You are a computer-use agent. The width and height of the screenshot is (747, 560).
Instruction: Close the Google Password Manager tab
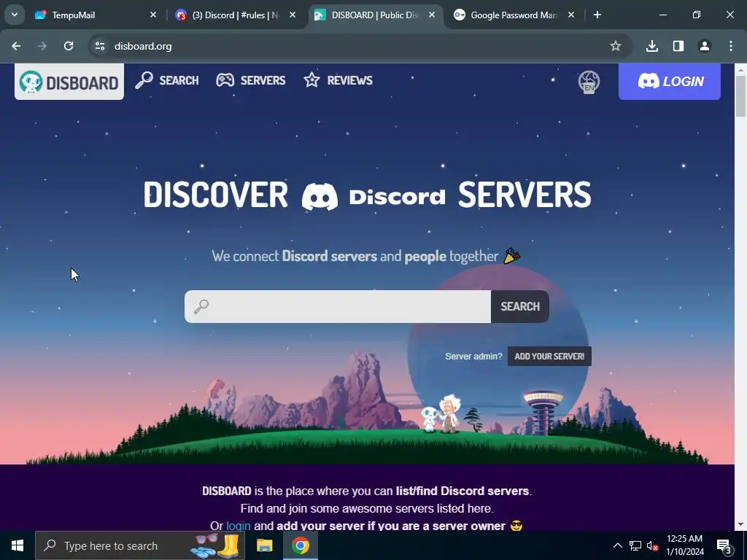click(x=571, y=15)
